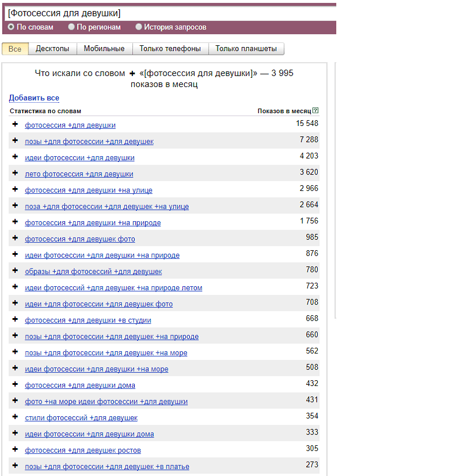This screenshot has width=449, height=476.
Task: Click impressions value '7 288'
Action: [309, 139]
